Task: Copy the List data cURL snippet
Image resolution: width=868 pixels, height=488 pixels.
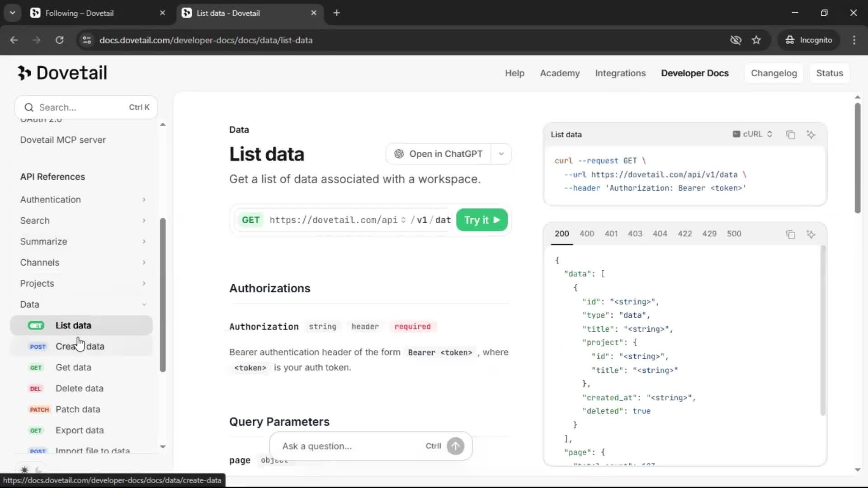Action: (x=790, y=135)
